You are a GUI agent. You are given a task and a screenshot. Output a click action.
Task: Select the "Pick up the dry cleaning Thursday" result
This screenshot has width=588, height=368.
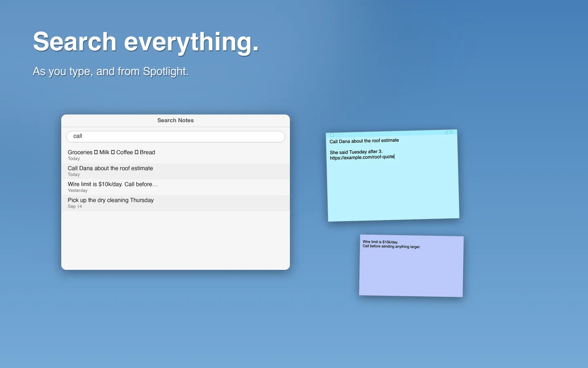(x=176, y=203)
